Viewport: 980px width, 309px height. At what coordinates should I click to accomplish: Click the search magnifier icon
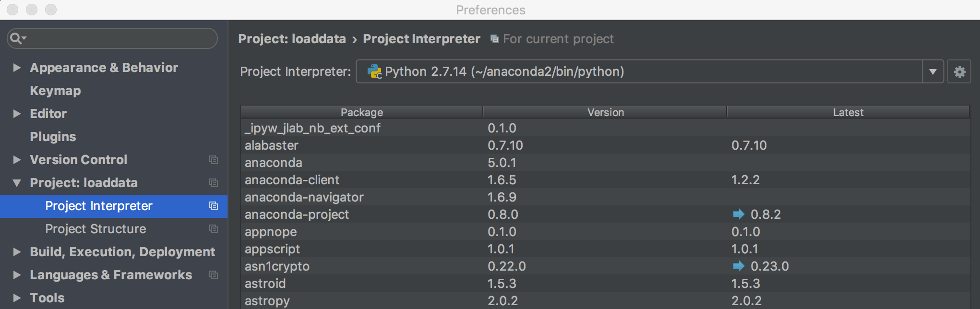pyautogui.click(x=16, y=38)
